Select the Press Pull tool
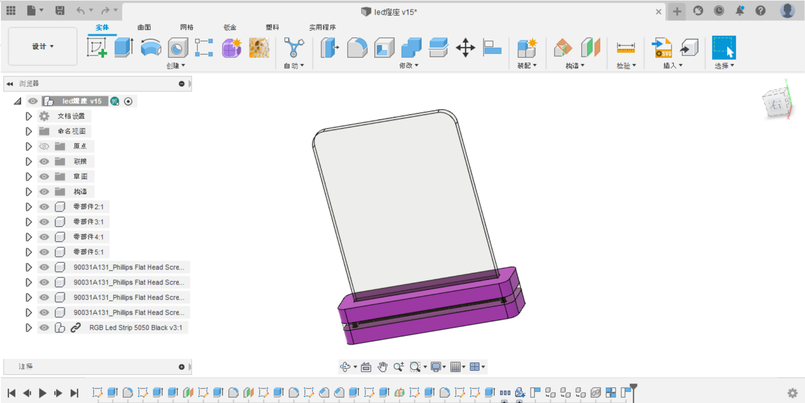Viewport: 805px width, 403px height. (x=330, y=47)
